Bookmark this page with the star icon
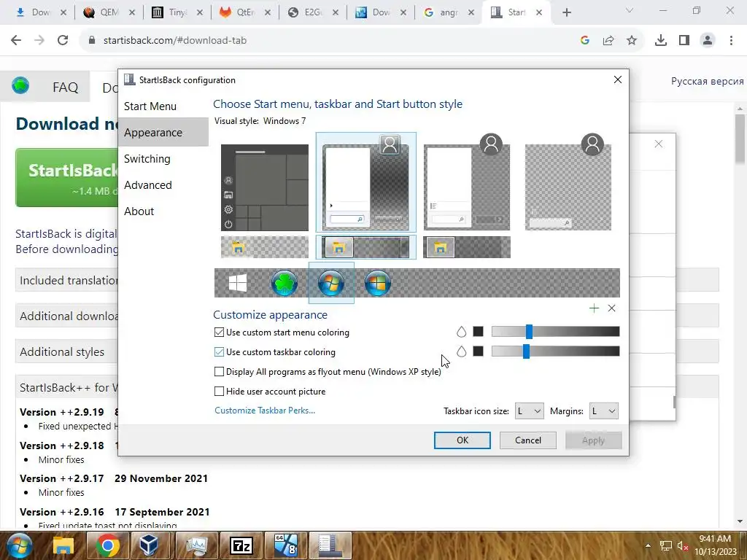This screenshot has width=747, height=560. 632,40
